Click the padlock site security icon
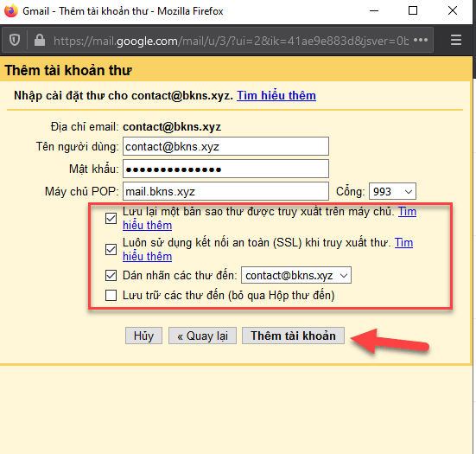This screenshot has height=454, width=476. [x=40, y=40]
